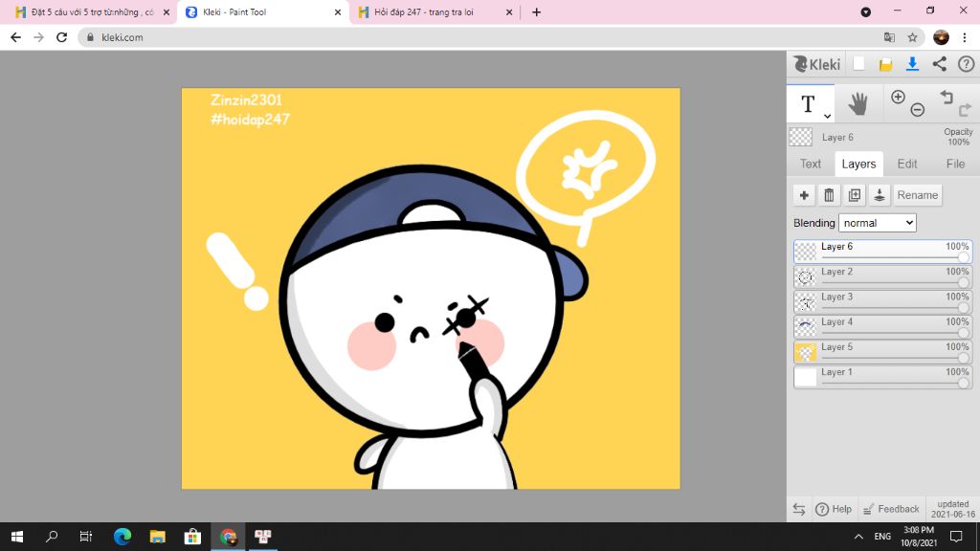Image resolution: width=980 pixels, height=551 pixels.
Task: Select Layer 2 in the layer list
Action: (x=882, y=276)
